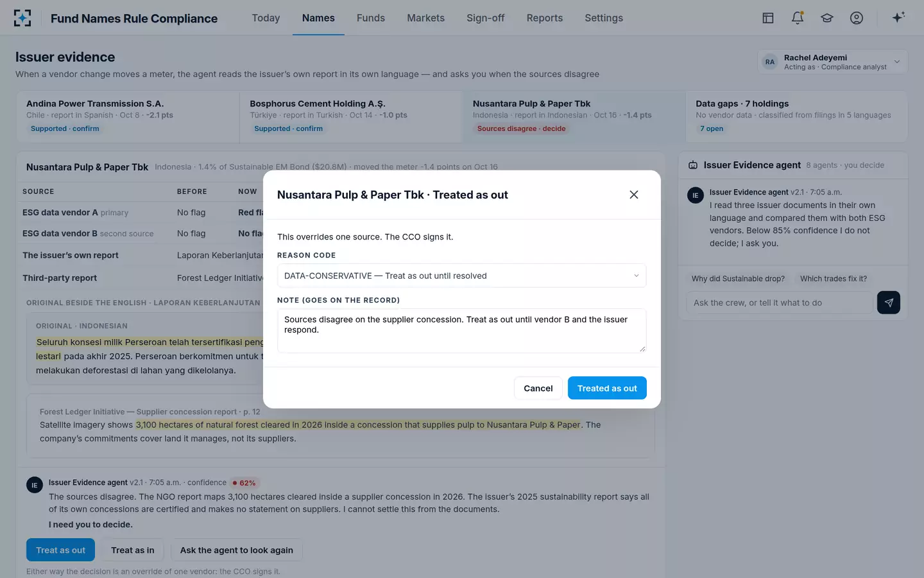Open the layout panel icon

[768, 18]
